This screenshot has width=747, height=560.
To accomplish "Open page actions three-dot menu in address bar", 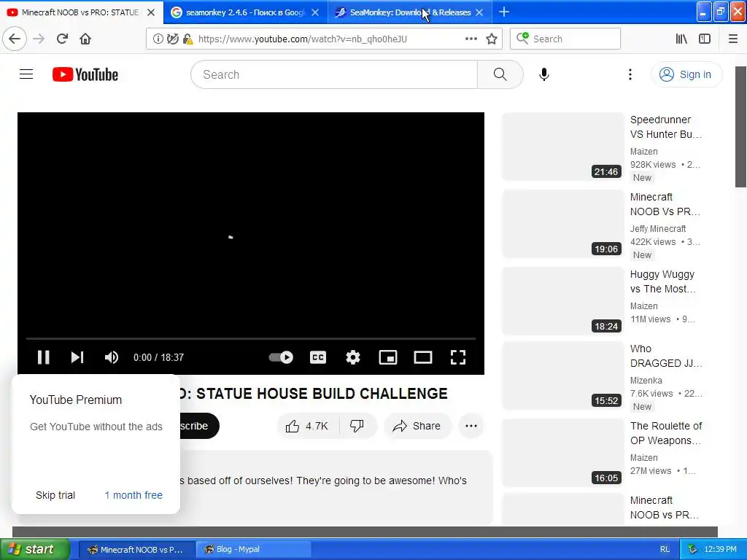I will point(471,39).
